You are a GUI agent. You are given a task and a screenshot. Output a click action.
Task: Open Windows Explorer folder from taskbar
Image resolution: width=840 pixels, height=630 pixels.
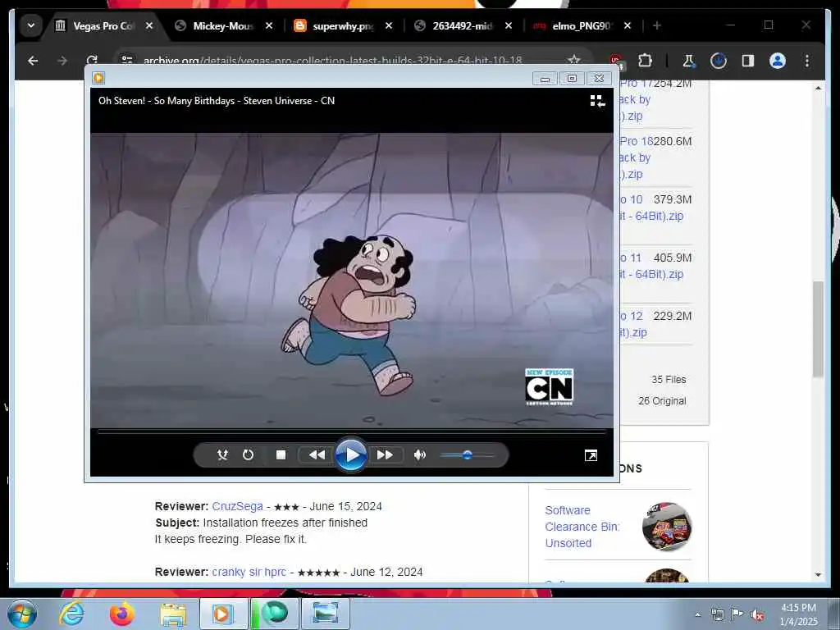(173, 614)
